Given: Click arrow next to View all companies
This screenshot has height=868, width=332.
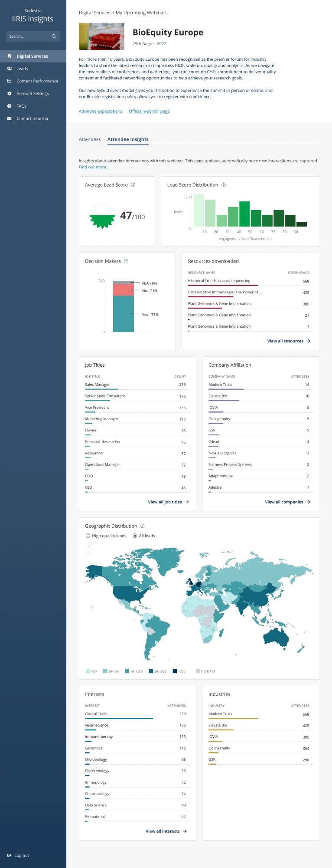Looking at the screenshot, I should [308, 502].
